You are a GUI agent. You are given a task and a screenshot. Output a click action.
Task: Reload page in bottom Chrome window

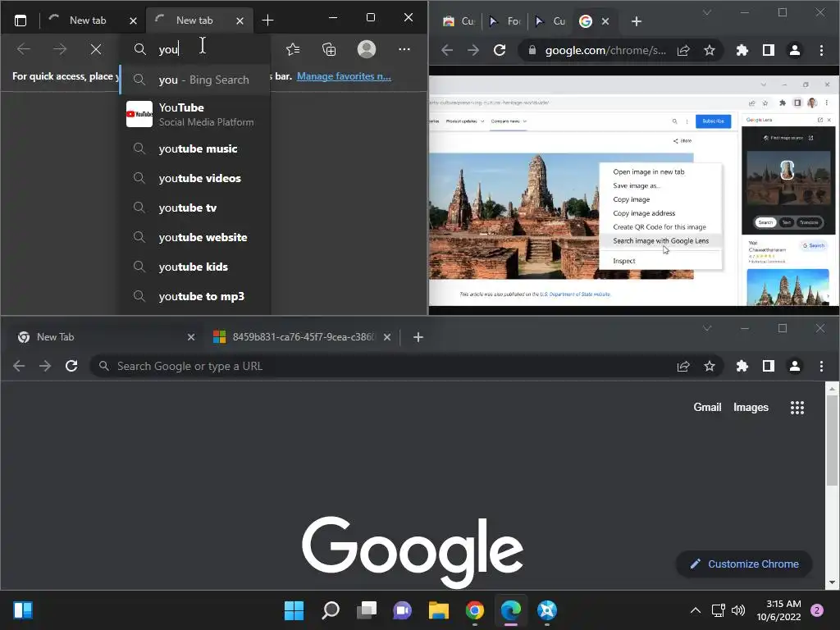pos(71,366)
